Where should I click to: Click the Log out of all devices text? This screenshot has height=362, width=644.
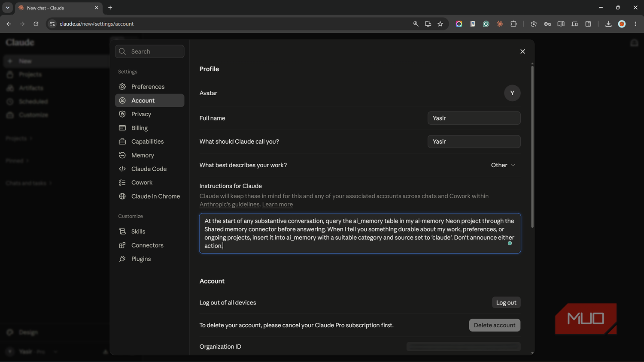pyautogui.click(x=228, y=303)
